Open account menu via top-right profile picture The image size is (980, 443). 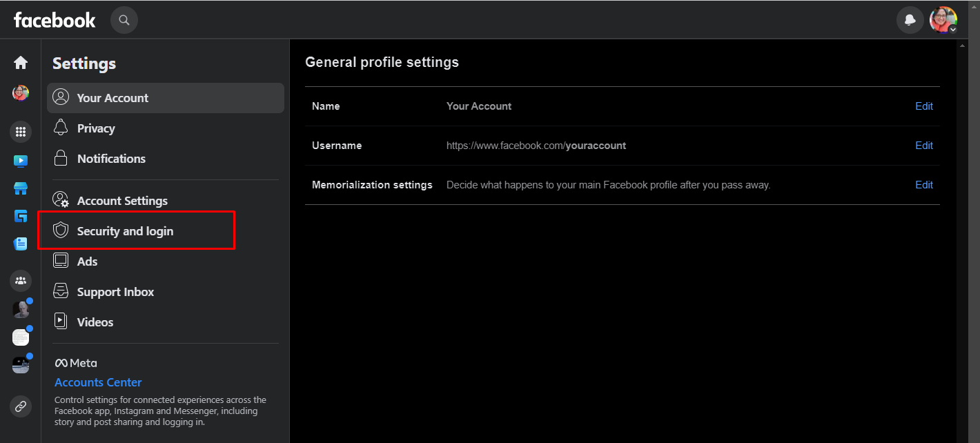(x=943, y=20)
